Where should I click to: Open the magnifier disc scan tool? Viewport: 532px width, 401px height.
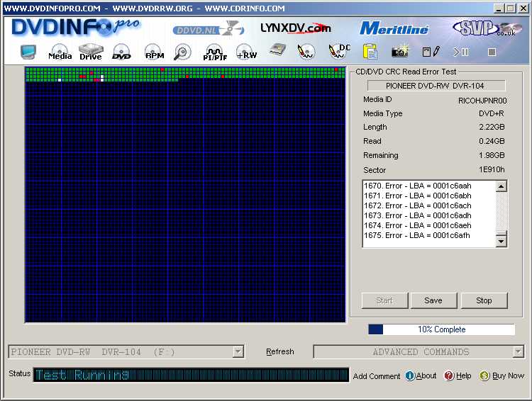tap(182, 52)
